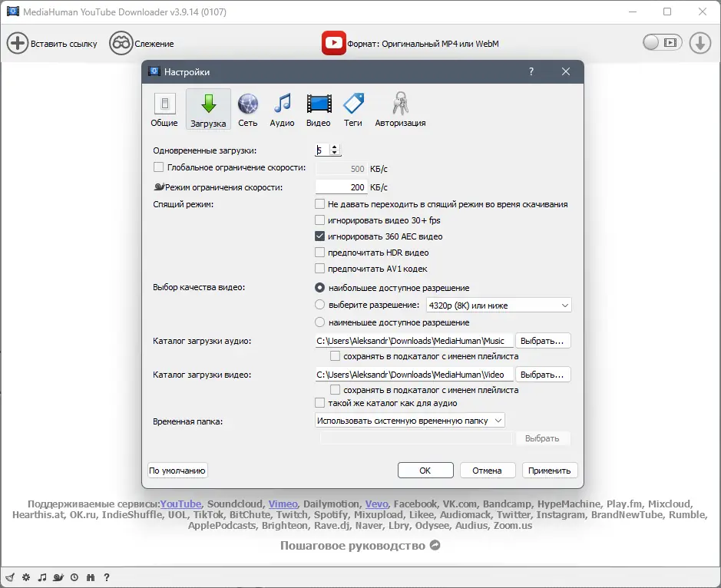Click the broom cleanup icon
This screenshot has width=721, height=588.
10,576
